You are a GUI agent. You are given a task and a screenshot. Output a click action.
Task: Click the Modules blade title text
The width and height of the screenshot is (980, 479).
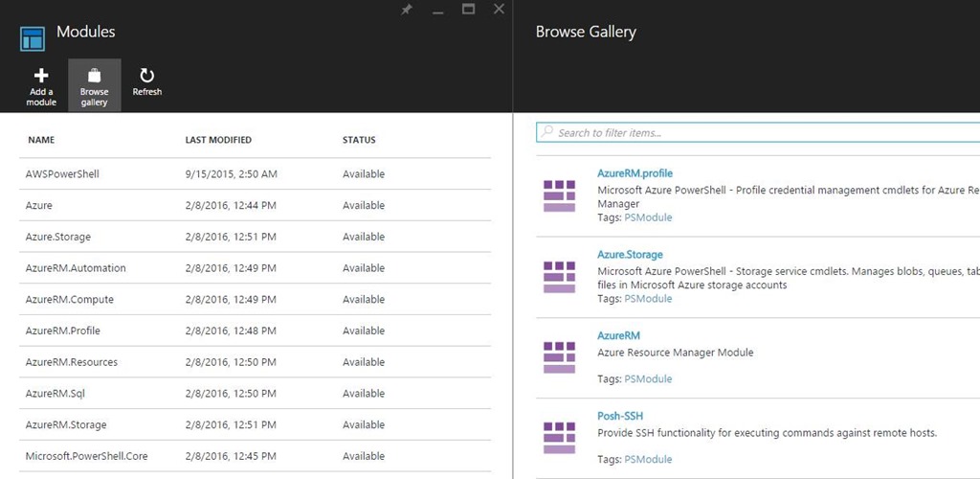pos(85,32)
